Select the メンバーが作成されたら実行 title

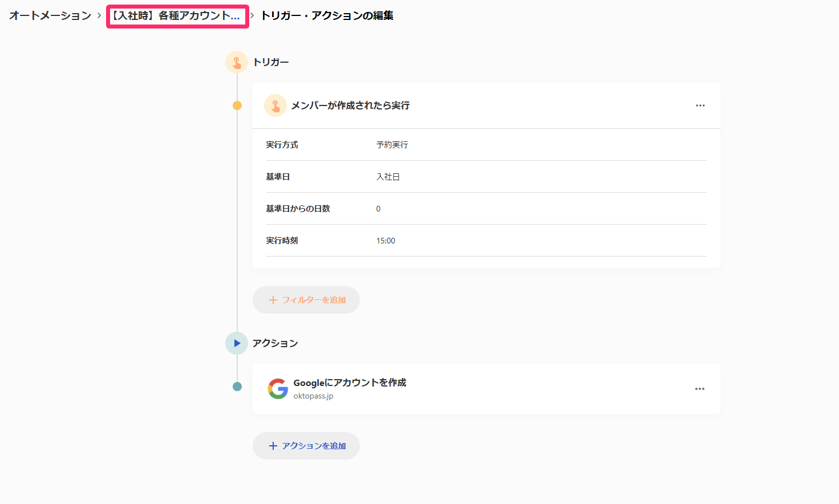click(350, 105)
